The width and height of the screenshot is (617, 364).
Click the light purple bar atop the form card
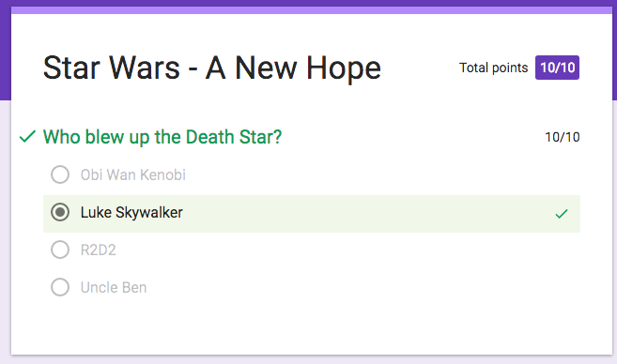point(312,10)
